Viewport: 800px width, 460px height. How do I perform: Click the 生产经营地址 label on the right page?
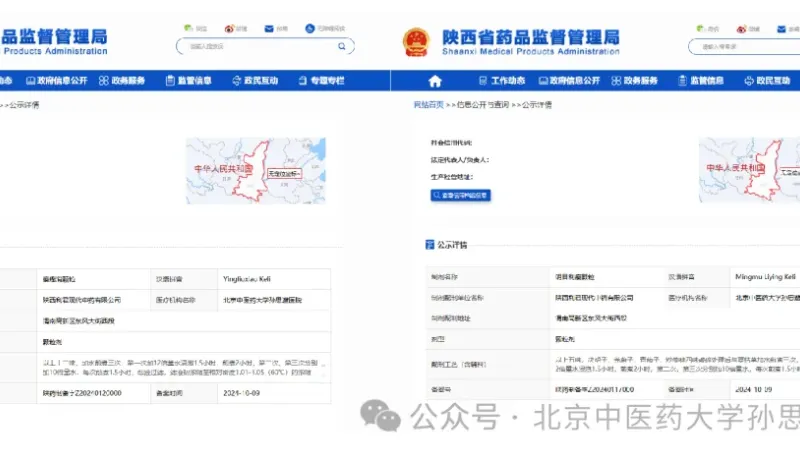pyautogui.click(x=452, y=177)
